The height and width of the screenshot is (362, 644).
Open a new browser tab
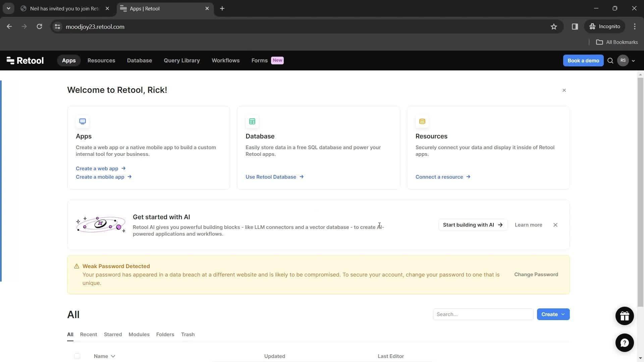pyautogui.click(x=222, y=8)
